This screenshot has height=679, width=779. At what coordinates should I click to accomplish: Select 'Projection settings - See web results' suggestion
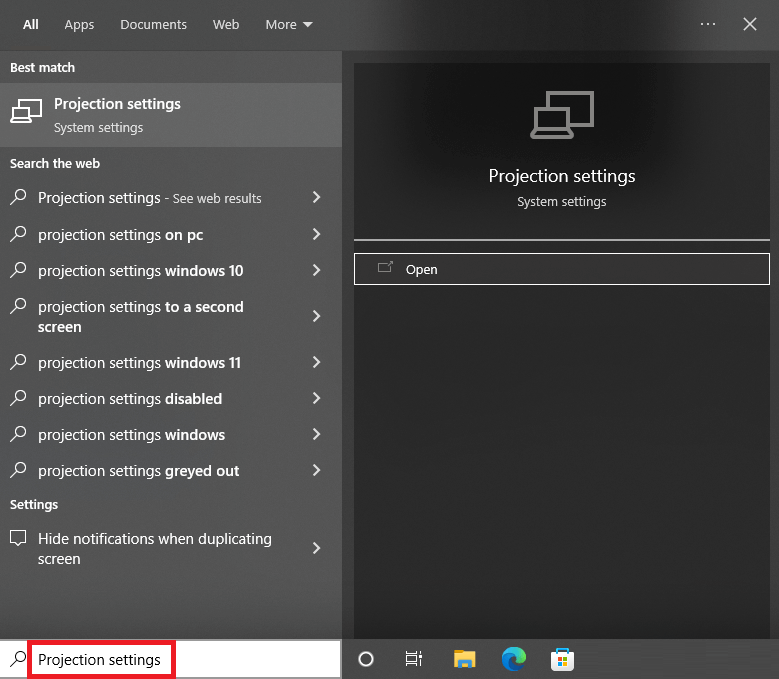coord(171,198)
